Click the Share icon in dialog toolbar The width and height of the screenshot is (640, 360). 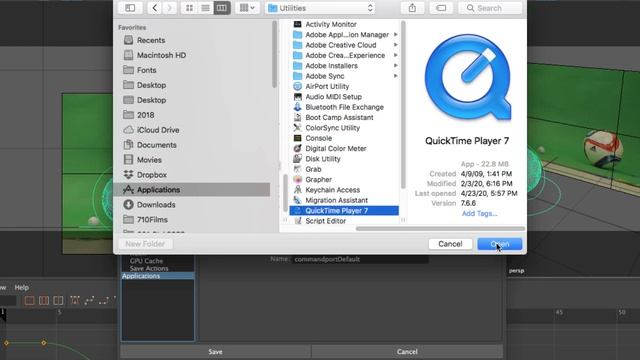412,8
